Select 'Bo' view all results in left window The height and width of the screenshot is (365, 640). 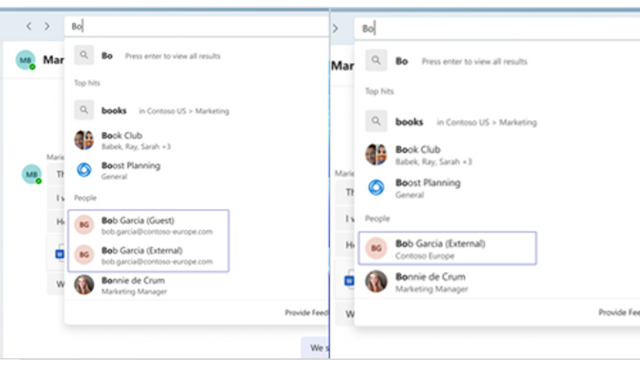(197, 56)
